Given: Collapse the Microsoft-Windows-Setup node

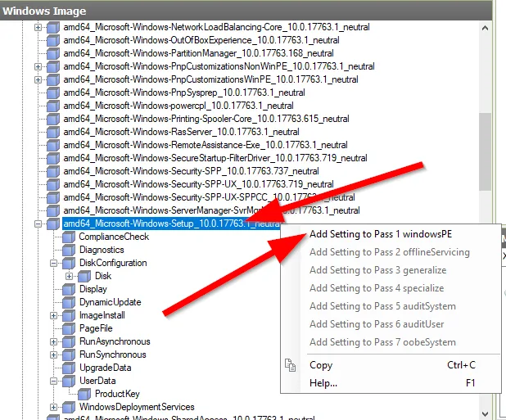Looking at the screenshot, I should point(38,224).
